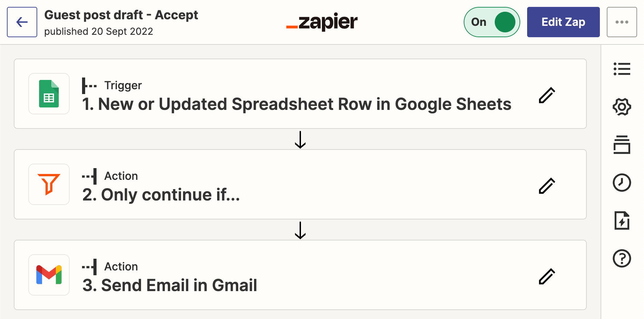Open the Zap details list sidebar panel
This screenshot has width=644, height=319.
coord(622,69)
